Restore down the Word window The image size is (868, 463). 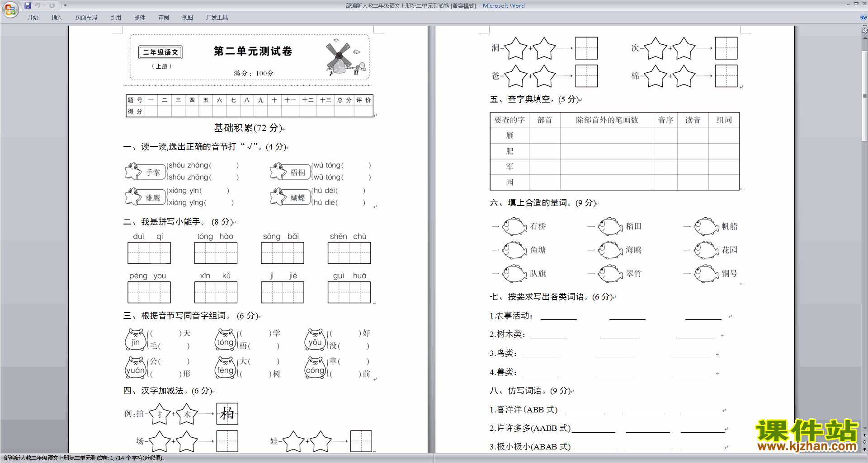(x=856, y=4)
